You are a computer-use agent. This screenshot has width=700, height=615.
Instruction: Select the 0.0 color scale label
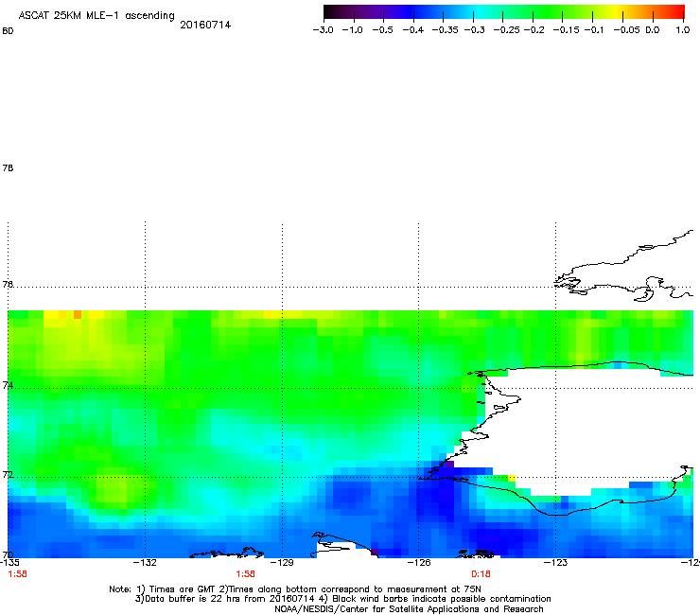[x=653, y=30]
